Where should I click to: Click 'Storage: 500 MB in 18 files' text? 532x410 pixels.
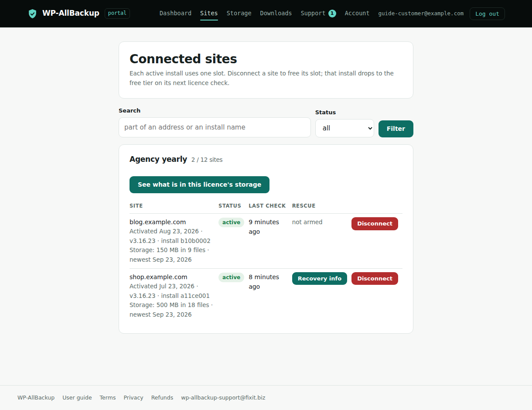pos(169,305)
